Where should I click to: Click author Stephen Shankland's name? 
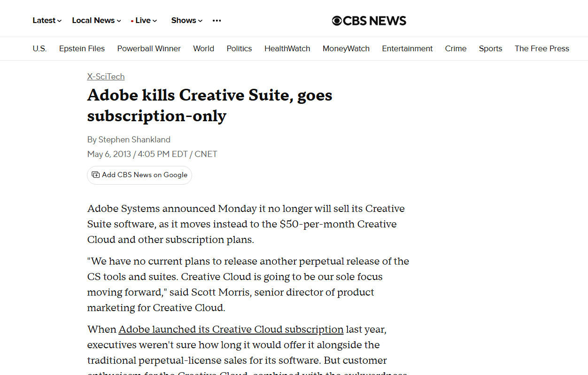point(134,140)
